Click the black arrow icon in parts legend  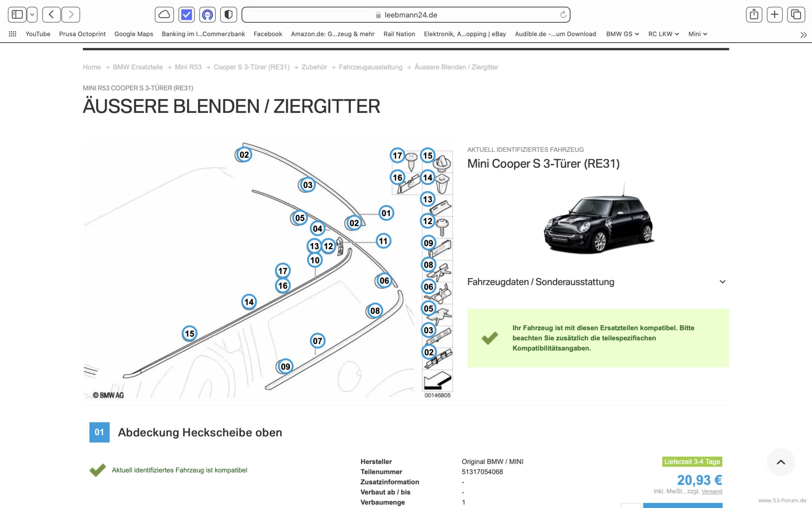(437, 380)
